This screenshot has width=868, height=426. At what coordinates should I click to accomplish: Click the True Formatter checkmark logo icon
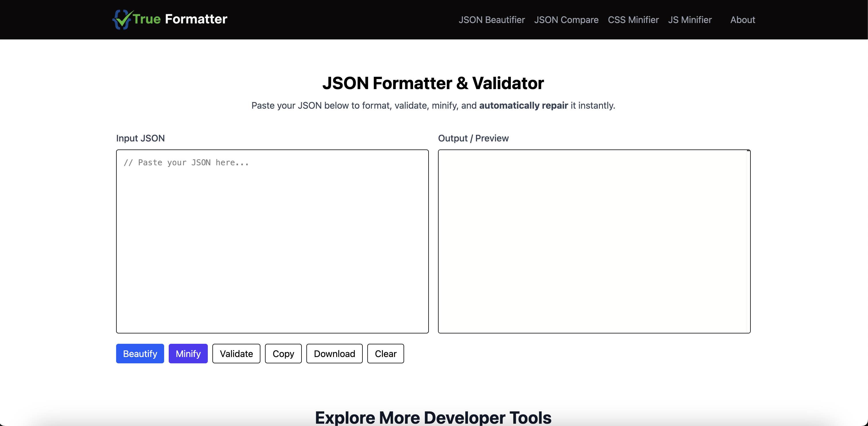pyautogui.click(x=122, y=19)
